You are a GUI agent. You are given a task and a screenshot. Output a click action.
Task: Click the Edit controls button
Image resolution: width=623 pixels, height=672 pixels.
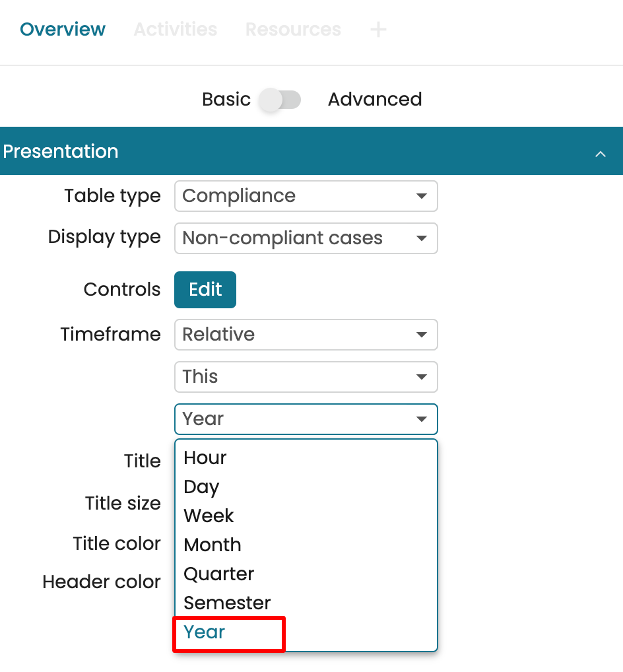(205, 290)
